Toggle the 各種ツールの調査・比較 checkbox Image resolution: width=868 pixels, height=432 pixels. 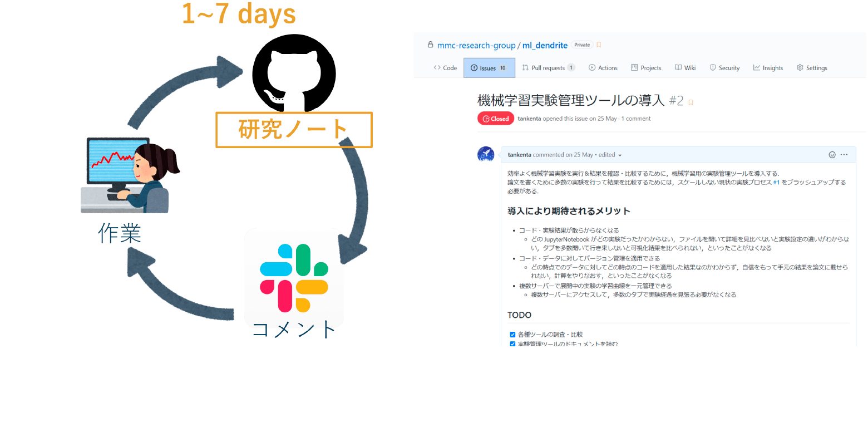pyautogui.click(x=512, y=335)
